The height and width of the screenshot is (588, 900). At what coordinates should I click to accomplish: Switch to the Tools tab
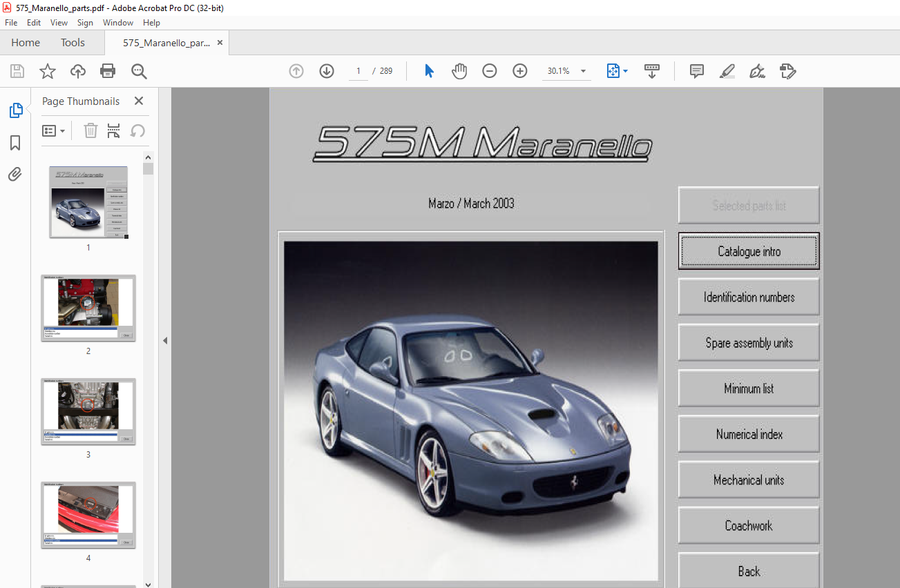(73, 43)
